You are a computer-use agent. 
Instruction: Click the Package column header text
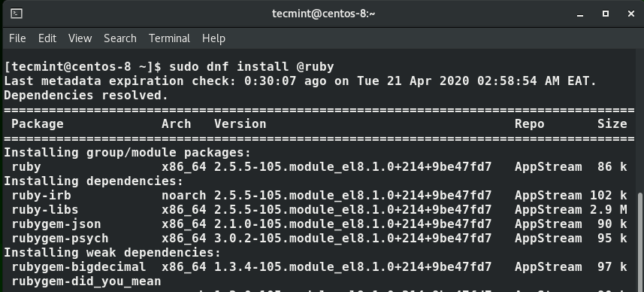click(x=38, y=124)
